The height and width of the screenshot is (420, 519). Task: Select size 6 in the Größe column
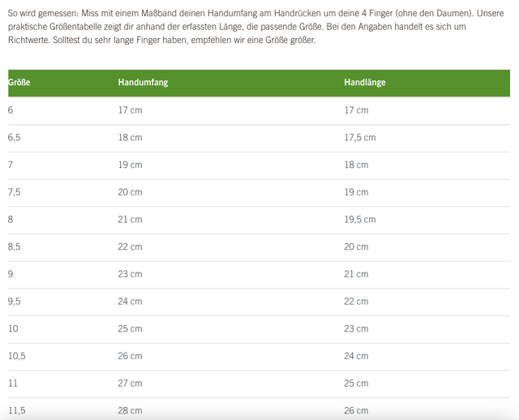11,109
